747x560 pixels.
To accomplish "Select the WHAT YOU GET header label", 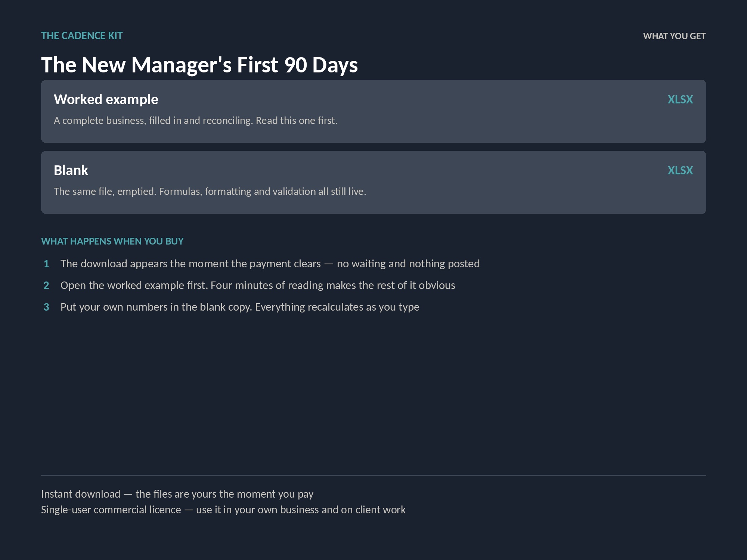I will click(674, 36).
